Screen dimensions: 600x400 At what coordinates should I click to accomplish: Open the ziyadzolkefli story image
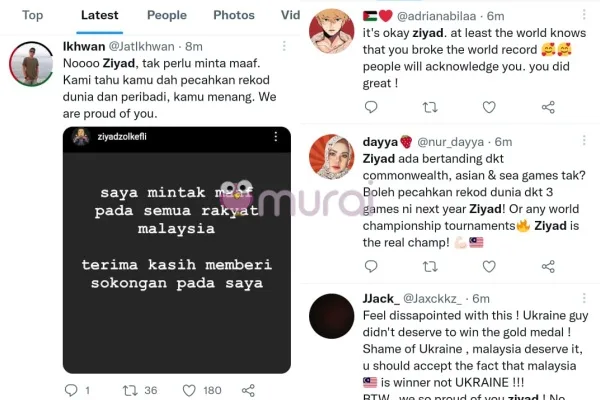point(177,250)
